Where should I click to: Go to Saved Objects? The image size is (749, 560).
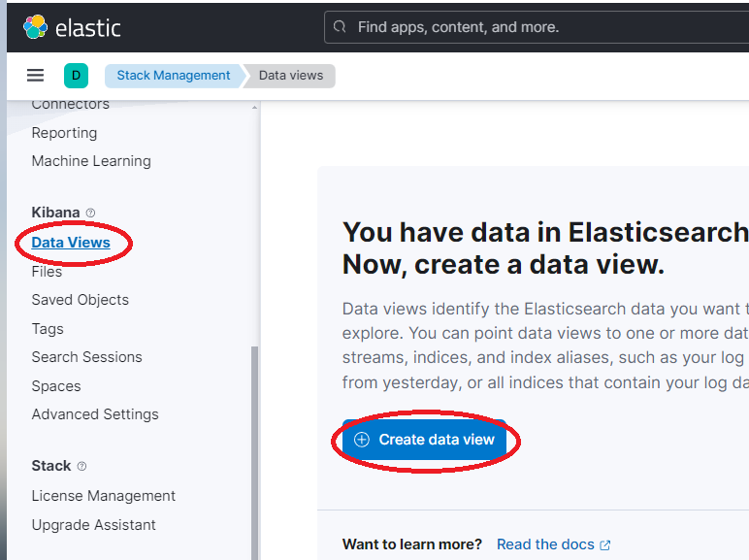(x=81, y=300)
